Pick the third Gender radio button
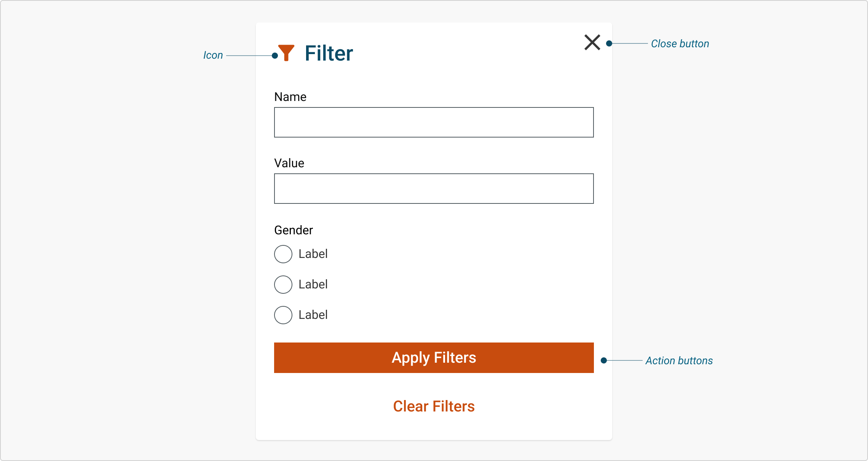Viewport: 868px width, 461px height. (x=283, y=315)
